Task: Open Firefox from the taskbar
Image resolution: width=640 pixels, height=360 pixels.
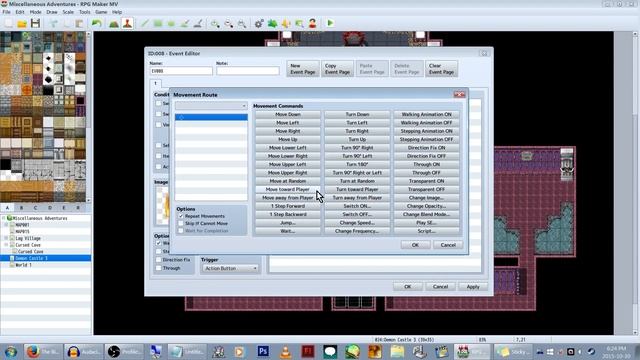Action: (x=43, y=351)
